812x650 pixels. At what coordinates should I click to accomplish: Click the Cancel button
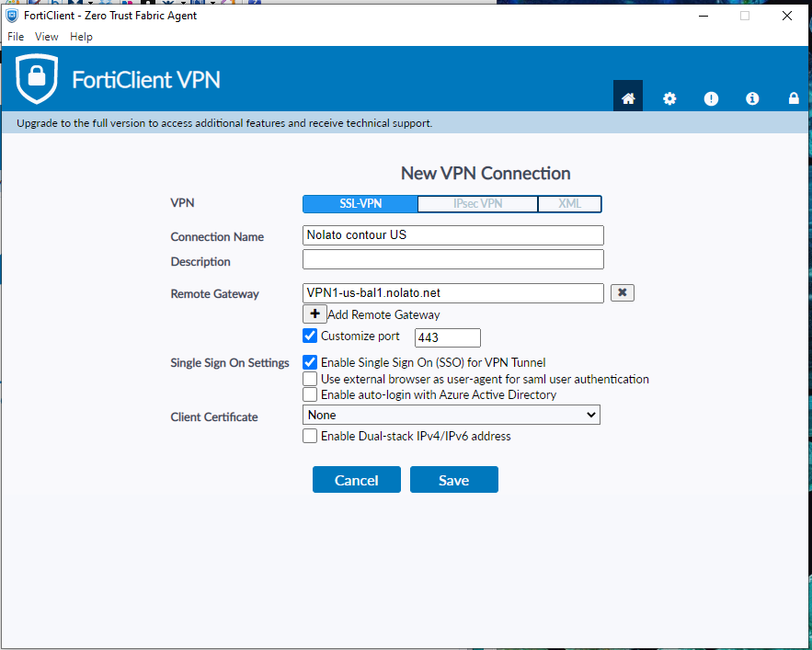(356, 480)
